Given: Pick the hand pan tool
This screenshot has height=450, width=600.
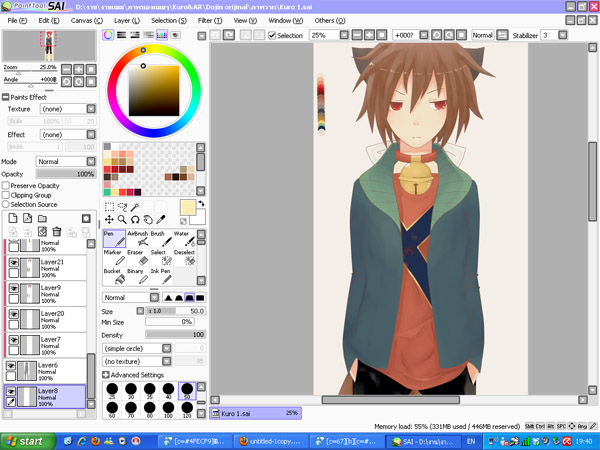Looking at the screenshot, I should (148, 220).
